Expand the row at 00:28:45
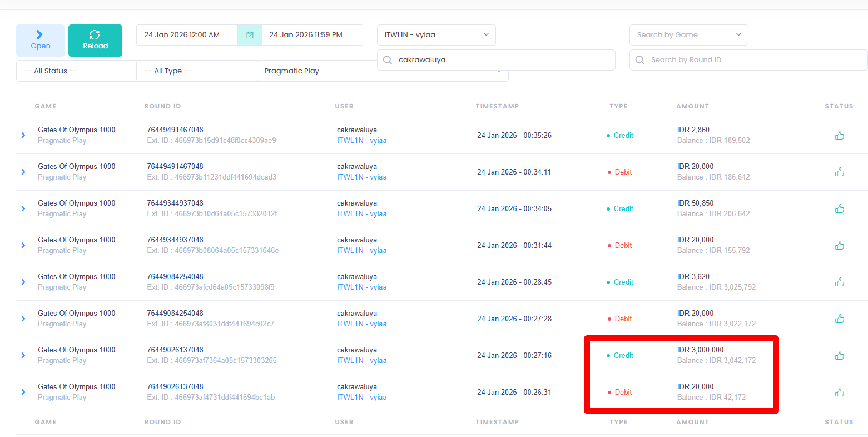The image size is (868, 437). [x=23, y=282]
